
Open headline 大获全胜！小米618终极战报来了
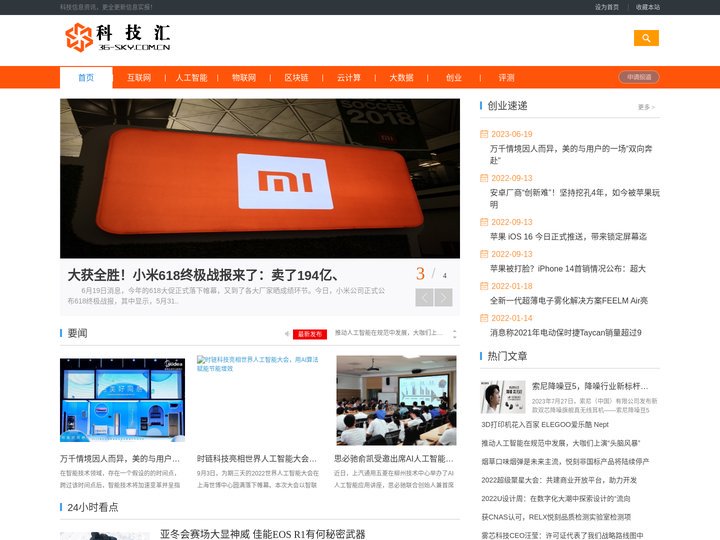click(204, 275)
